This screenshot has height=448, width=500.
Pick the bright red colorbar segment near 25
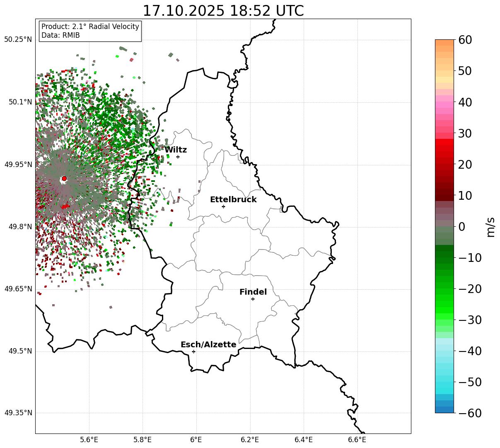pos(444,148)
